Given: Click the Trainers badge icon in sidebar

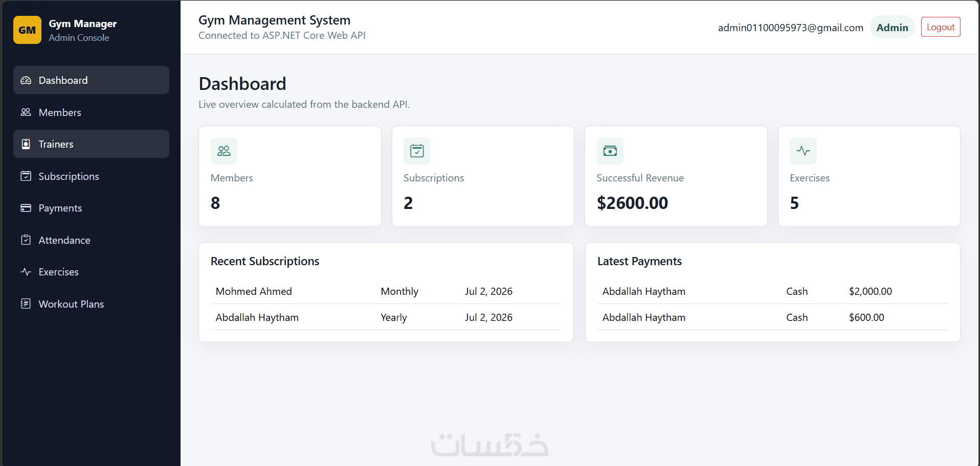Looking at the screenshot, I should [26, 144].
